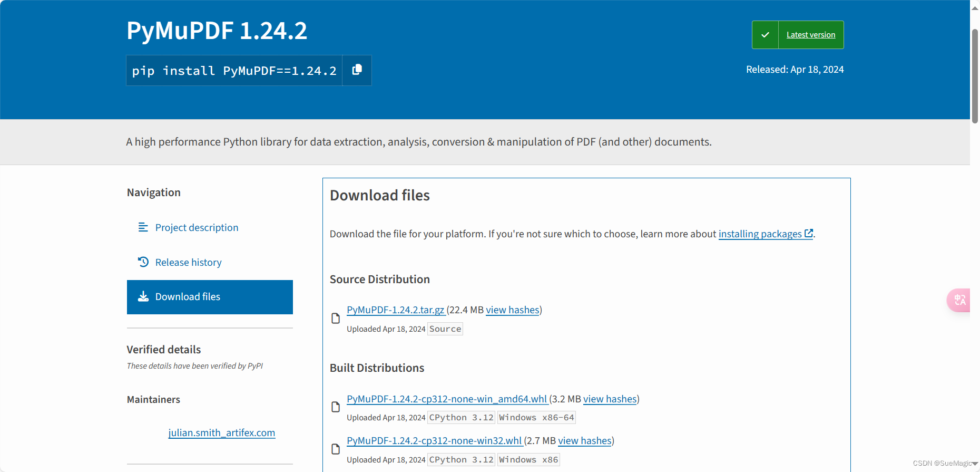
Task: Click the Release history clock icon
Action: 143,262
